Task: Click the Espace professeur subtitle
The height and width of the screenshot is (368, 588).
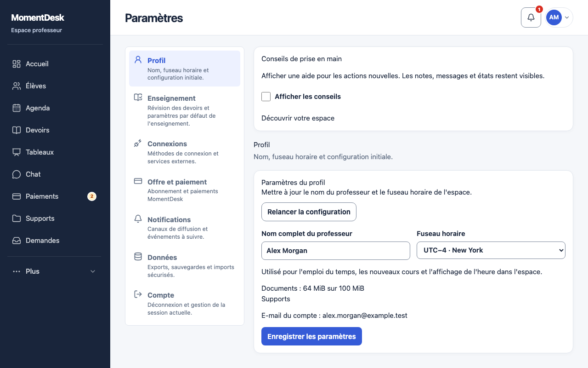Action: (x=36, y=30)
